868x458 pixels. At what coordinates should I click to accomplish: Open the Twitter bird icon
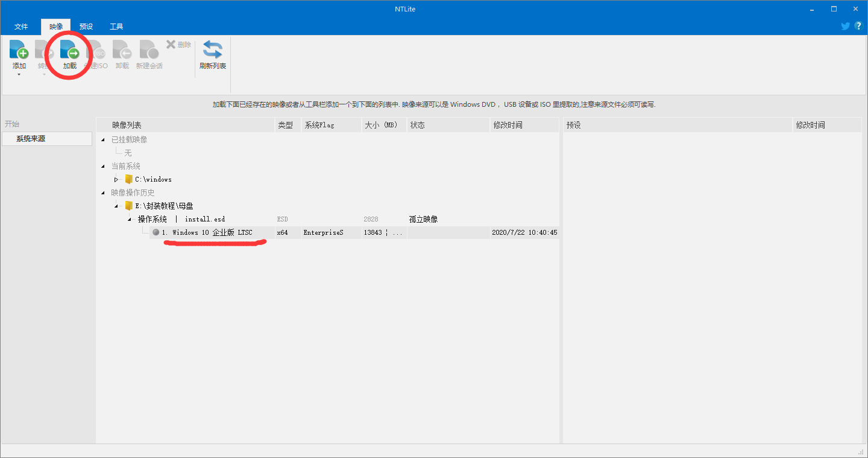pos(846,26)
